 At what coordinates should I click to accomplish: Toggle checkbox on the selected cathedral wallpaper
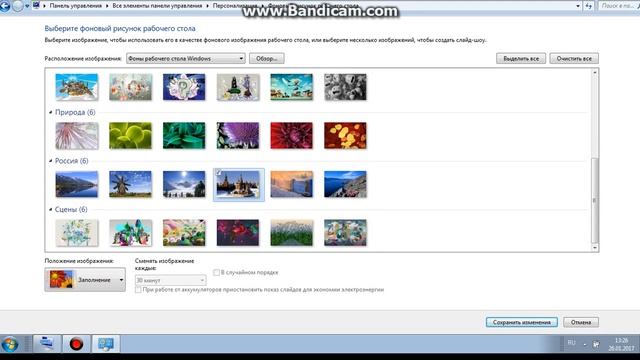218,173
